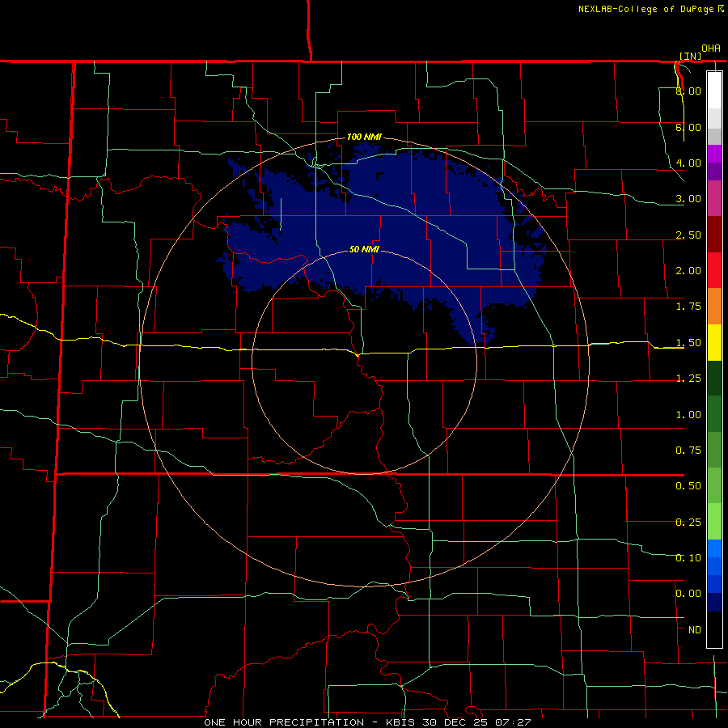Image resolution: width=728 pixels, height=728 pixels.
Task: Select the 2.00 legend value
Action: coord(688,271)
